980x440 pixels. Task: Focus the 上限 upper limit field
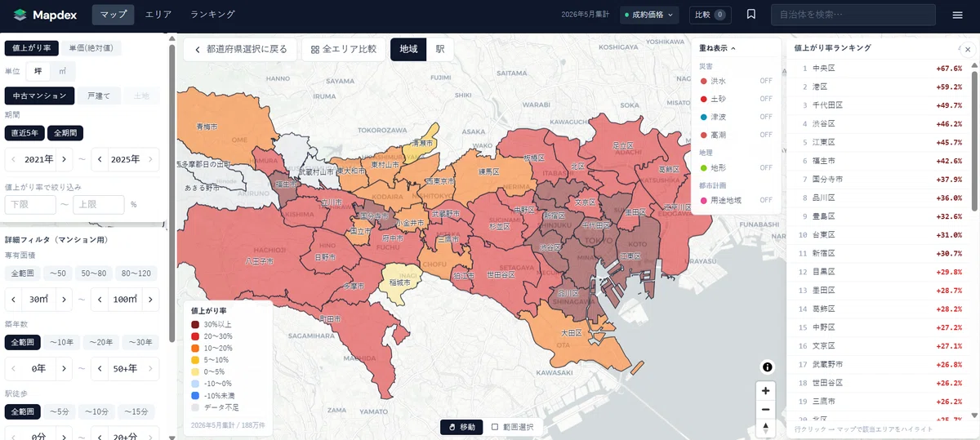(x=99, y=204)
